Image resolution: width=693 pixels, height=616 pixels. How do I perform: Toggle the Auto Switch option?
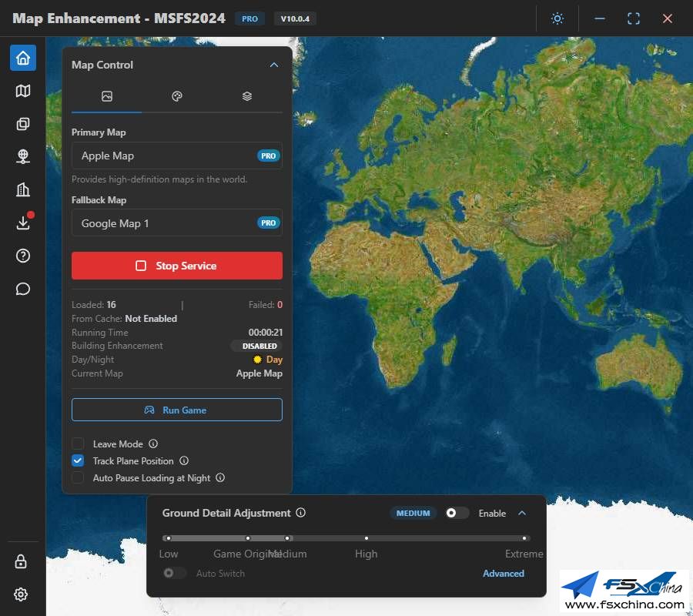point(174,573)
